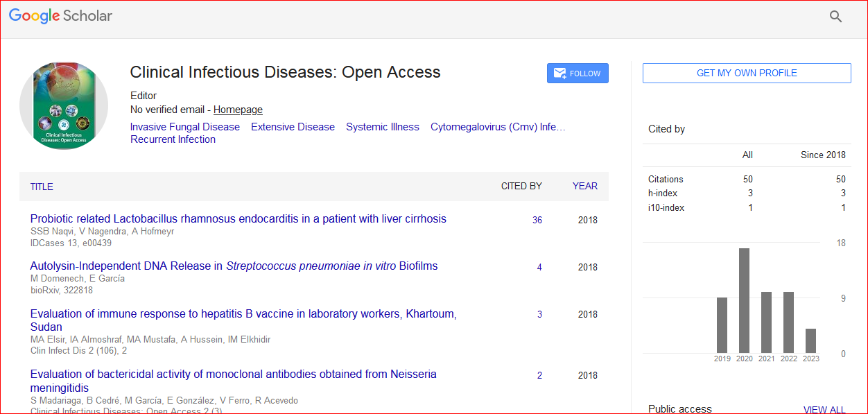Open the Systemic Illness topic link
This screenshot has width=868, height=414.
382,127
